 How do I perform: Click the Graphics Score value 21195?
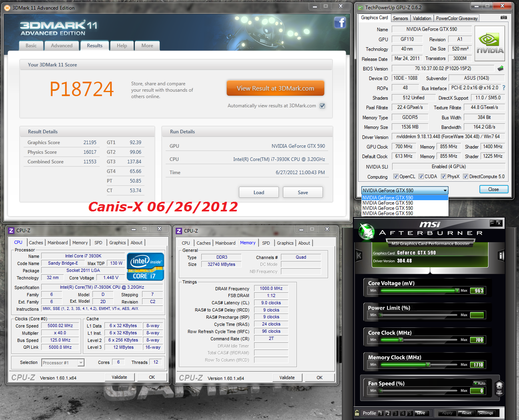pyautogui.click(x=90, y=143)
